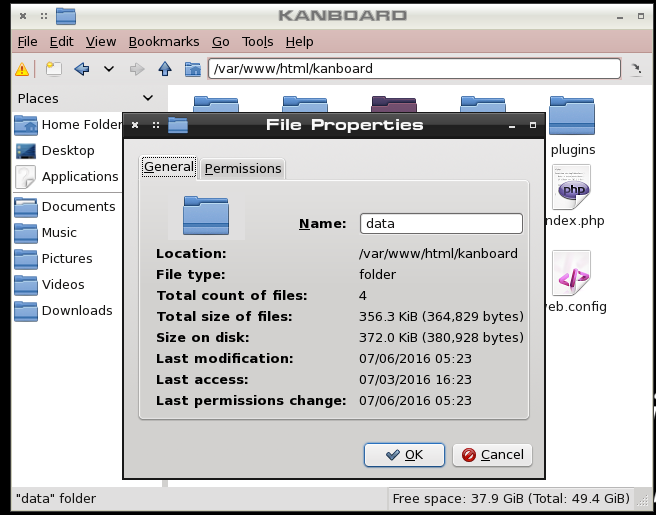Click the free space status bar text
This screenshot has height=515, width=656.
click(511, 499)
